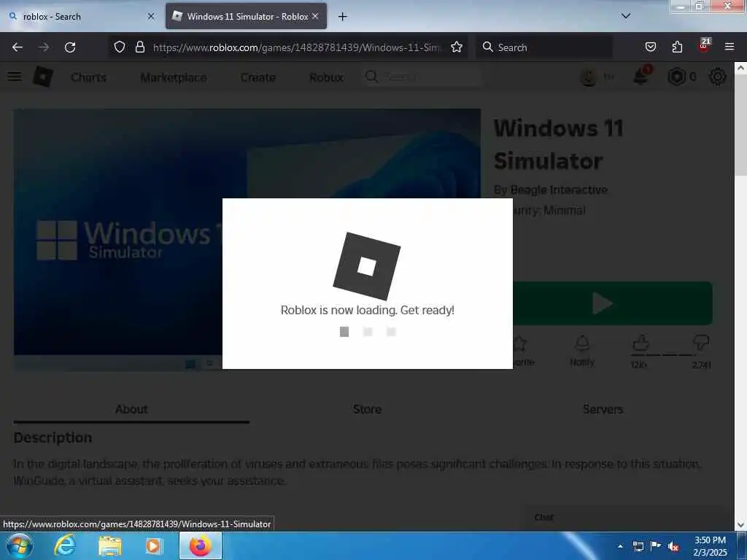Click the muted volume tray icon
The image size is (747, 560).
pyautogui.click(x=673, y=547)
